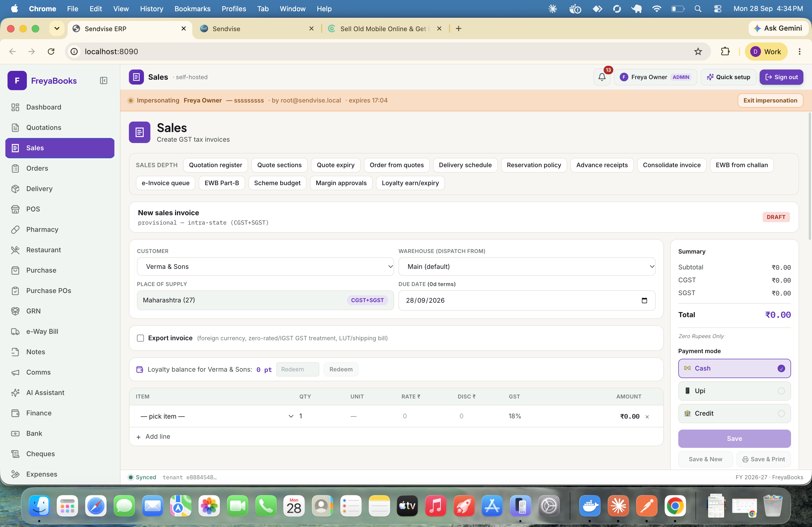Go to Quotations in sidebar
The height and width of the screenshot is (527, 812).
click(60, 127)
